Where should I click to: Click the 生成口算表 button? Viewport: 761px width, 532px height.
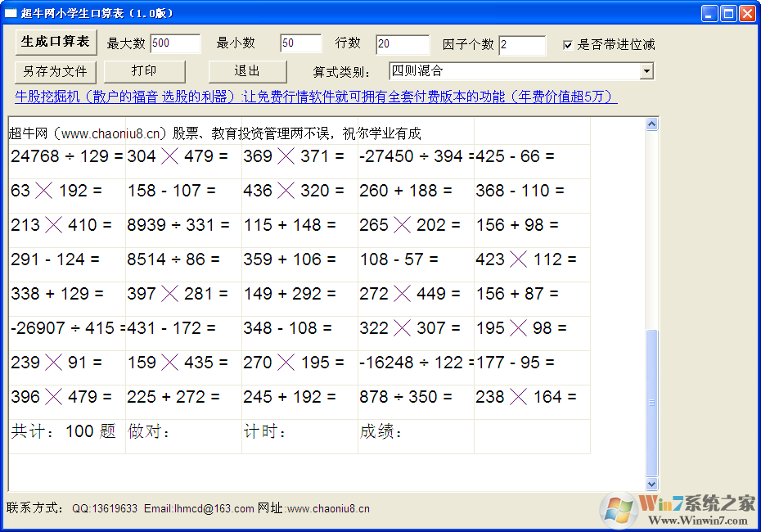click(x=56, y=41)
